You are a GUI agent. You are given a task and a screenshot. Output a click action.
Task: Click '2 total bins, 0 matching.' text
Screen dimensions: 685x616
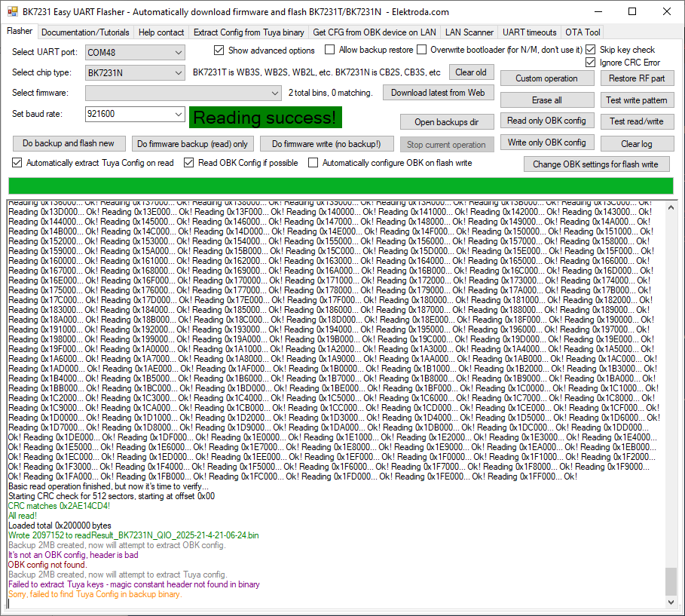point(330,93)
